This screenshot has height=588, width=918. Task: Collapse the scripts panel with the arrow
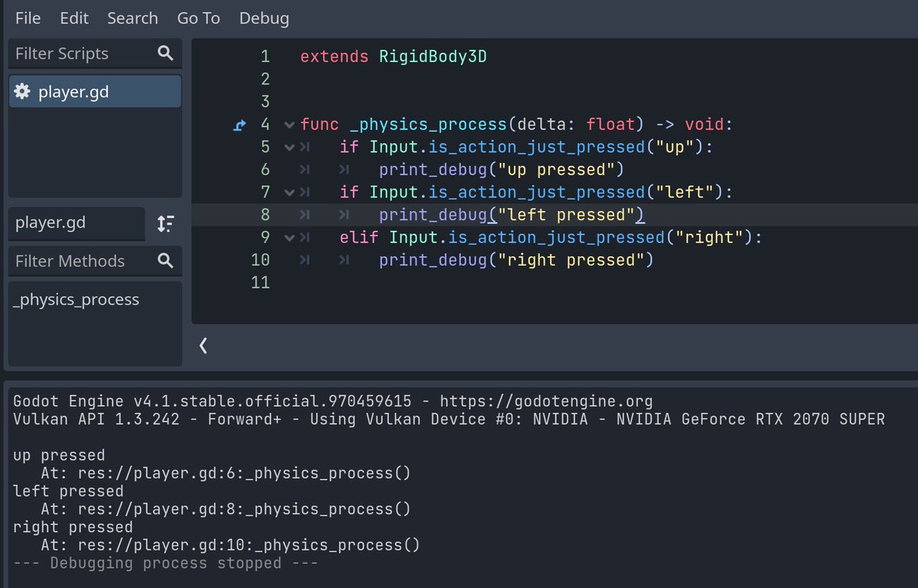pyautogui.click(x=203, y=346)
